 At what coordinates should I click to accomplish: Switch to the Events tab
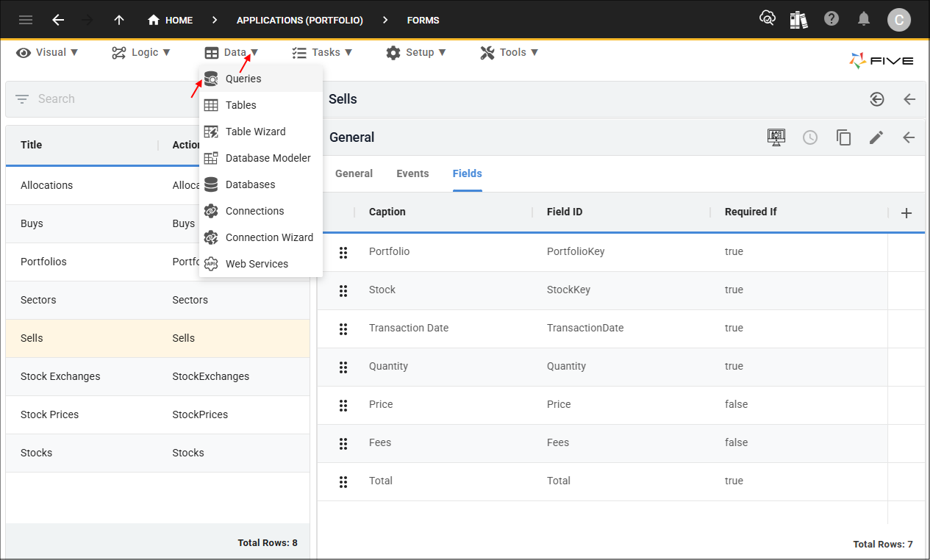pos(412,173)
